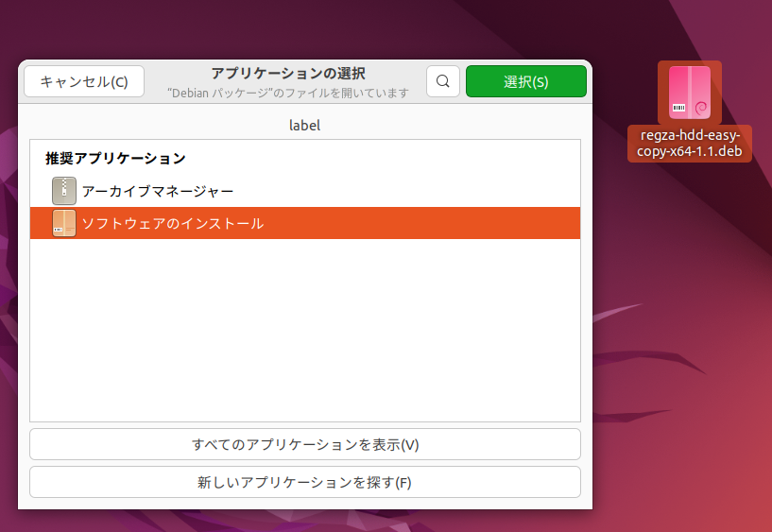
Task: Confirm with the green 選択(S) button
Action: [x=525, y=81]
